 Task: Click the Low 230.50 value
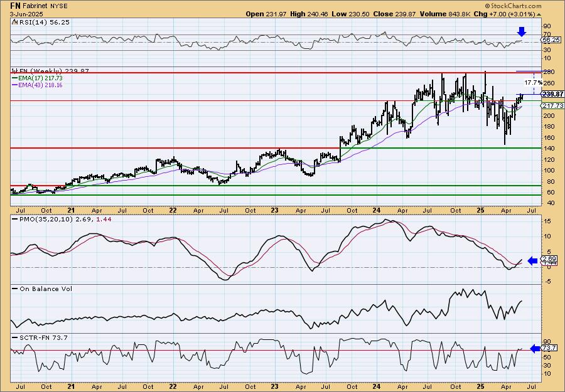click(350, 14)
